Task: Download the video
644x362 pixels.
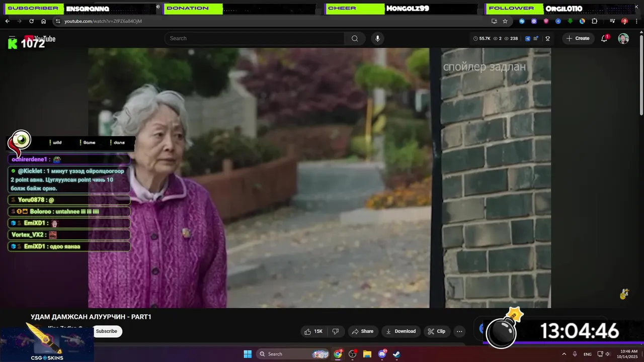Action: pos(400,331)
